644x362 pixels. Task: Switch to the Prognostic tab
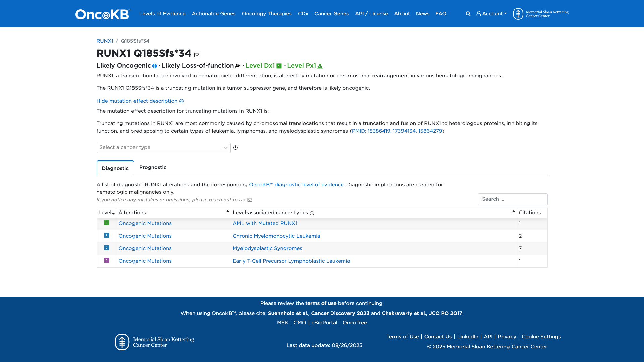[x=153, y=167]
